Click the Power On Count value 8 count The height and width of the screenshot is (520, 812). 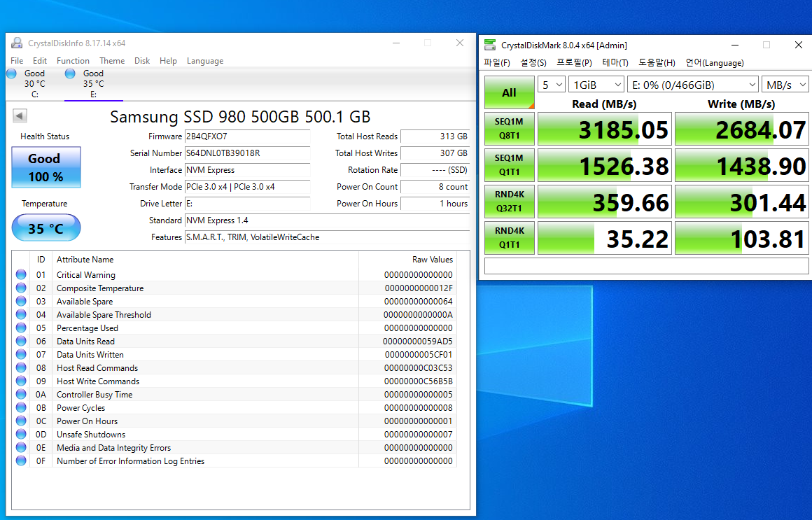click(x=435, y=186)
